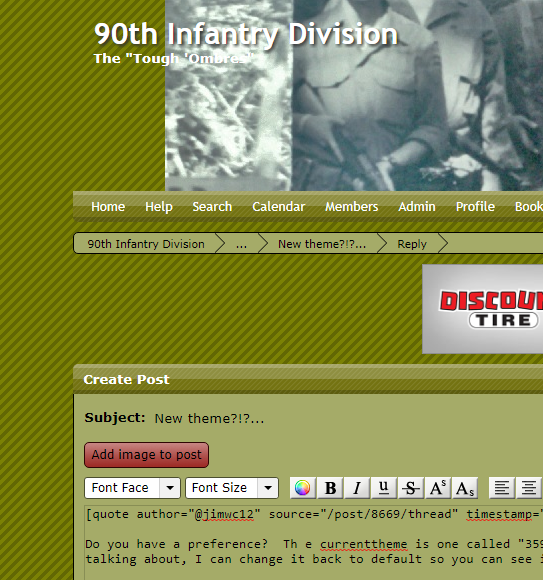
Task: Open the Search page
Action: point(212,206)
